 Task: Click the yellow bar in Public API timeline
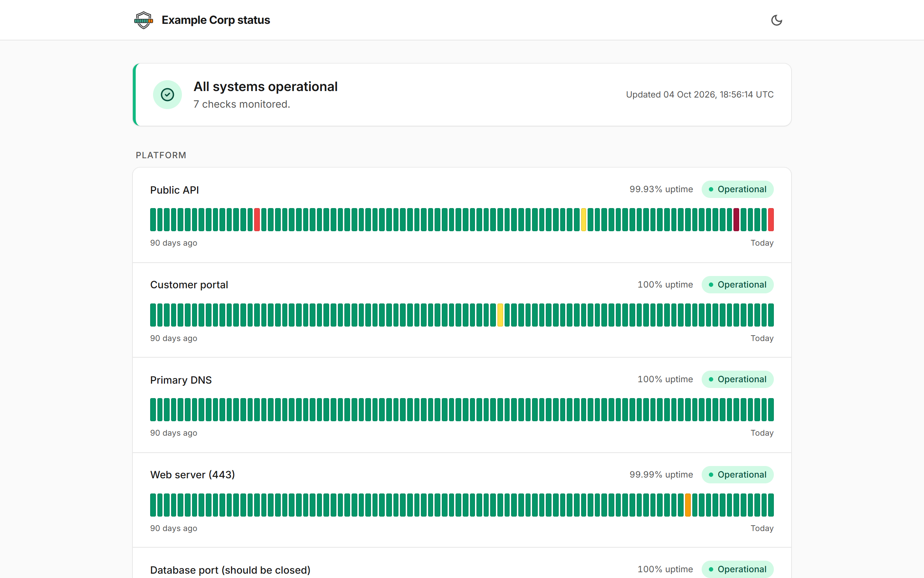583,219
